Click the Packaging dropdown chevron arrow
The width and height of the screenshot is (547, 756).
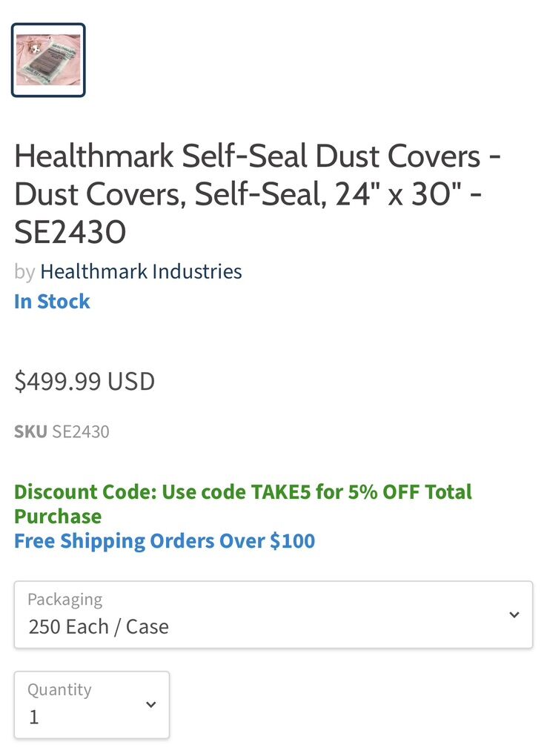(514, 614)
